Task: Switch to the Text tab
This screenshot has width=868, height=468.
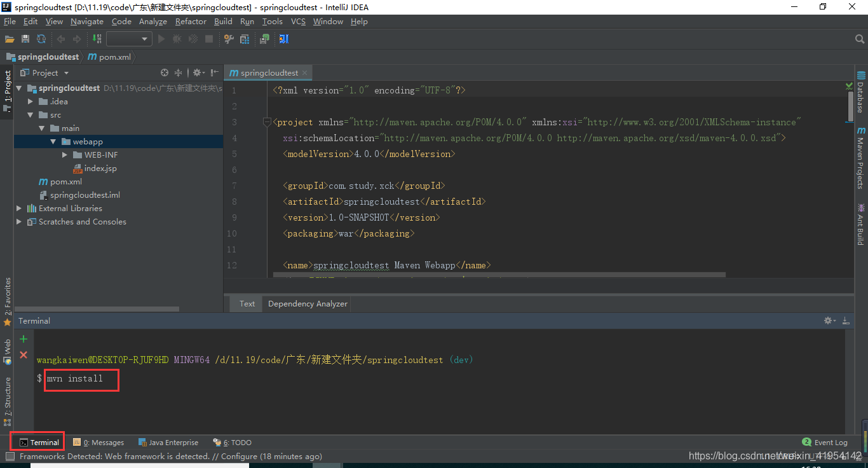Action: pyautogui.click(x=247, y=304)
